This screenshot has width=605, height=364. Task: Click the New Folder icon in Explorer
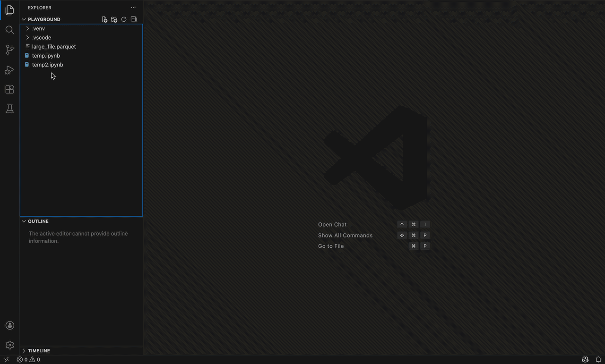coord(114,19)
